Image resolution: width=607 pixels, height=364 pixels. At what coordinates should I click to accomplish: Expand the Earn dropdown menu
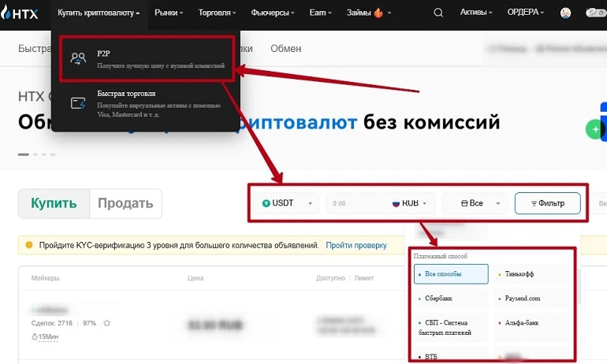click(x=321, y=13)
